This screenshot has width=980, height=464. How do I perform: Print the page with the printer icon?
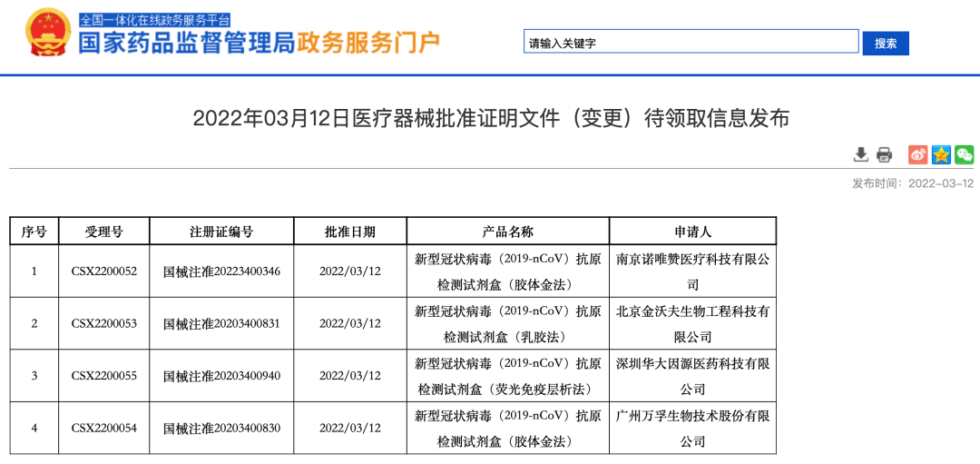(885, 154)
